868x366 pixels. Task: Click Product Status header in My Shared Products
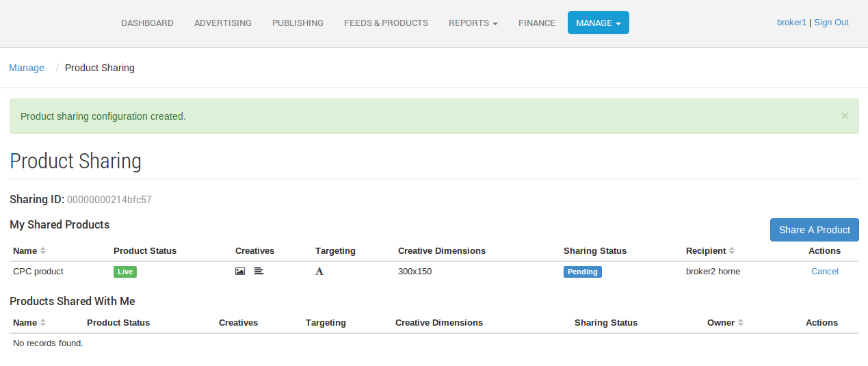145,251
